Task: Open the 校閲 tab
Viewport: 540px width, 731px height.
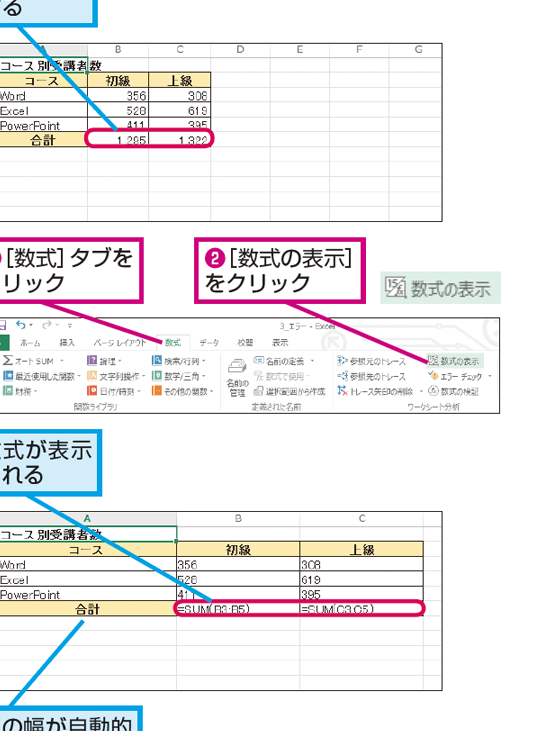Action: click(x=245, y=343)
